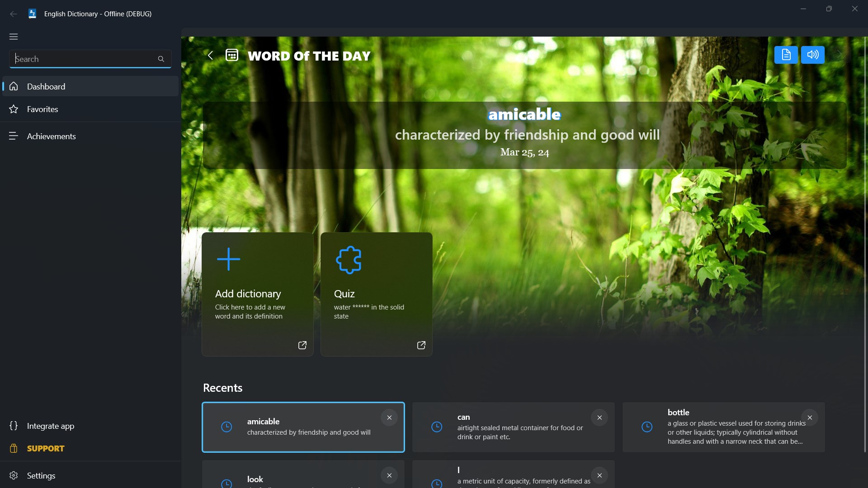Dismiss the amicable recent entry

pos(389,417)
